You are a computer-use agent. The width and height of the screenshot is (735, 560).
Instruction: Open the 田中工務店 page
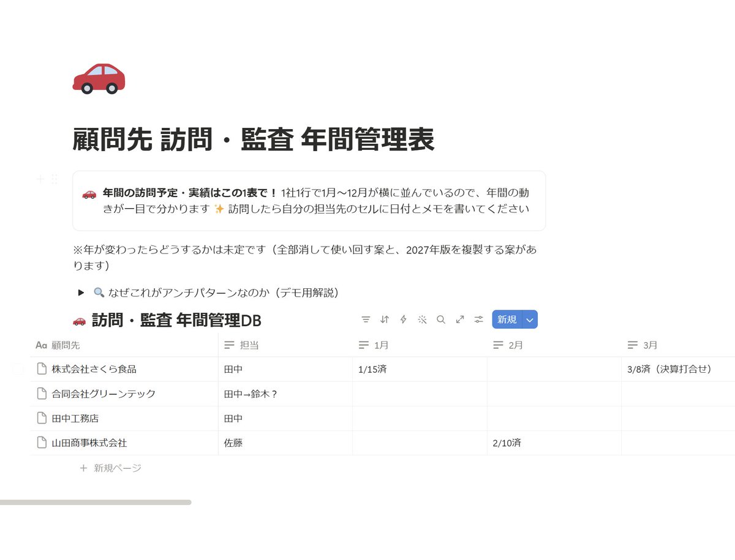click(x=75, y=418)
